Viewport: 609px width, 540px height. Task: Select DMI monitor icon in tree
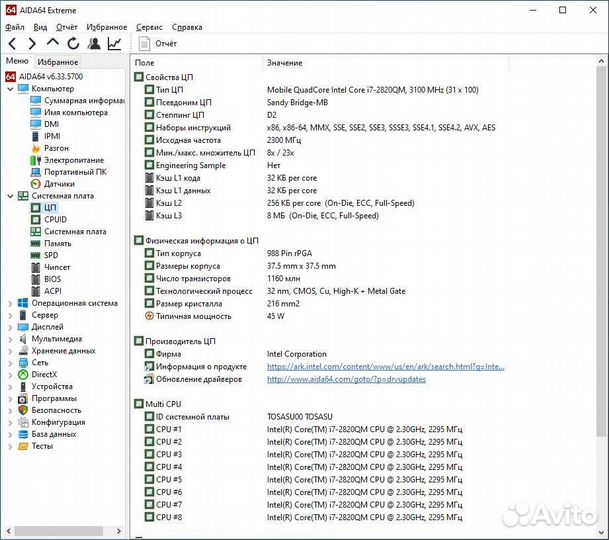tap(36, 124)
